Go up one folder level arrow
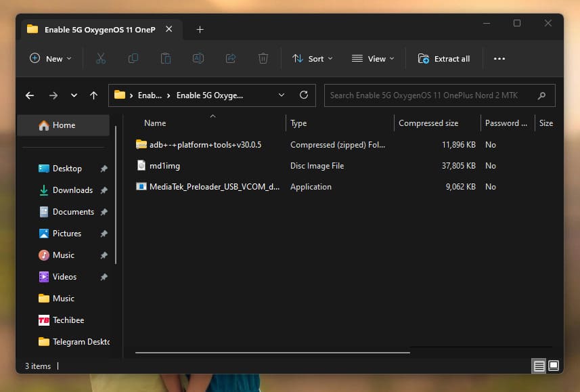The image size is (580, 392). point(93,95)
